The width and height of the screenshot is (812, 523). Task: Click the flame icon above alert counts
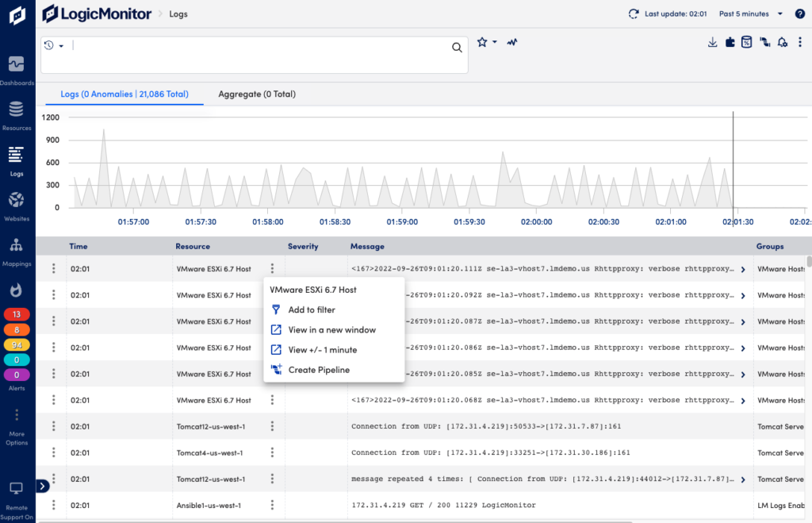[x=16, y=290]
